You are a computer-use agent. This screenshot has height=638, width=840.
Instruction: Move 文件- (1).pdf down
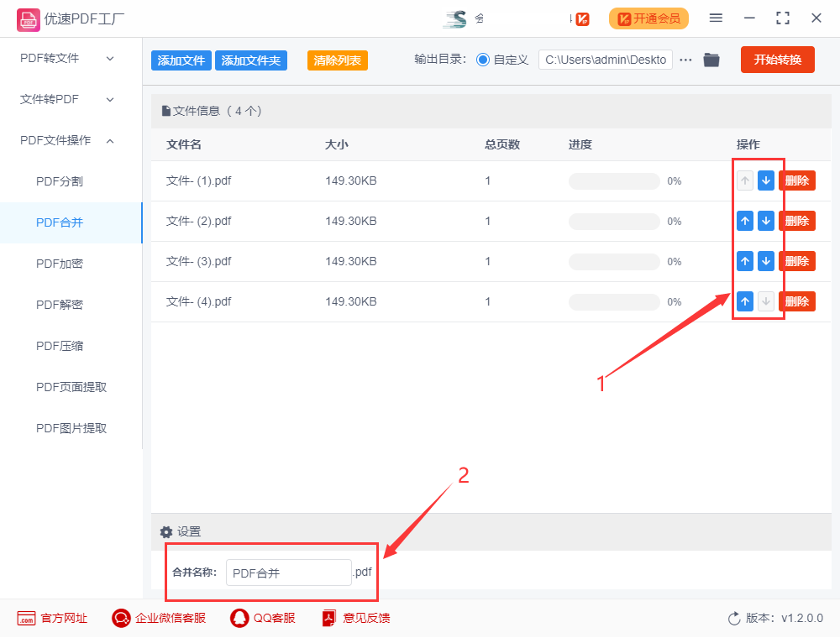click(766, 181)
